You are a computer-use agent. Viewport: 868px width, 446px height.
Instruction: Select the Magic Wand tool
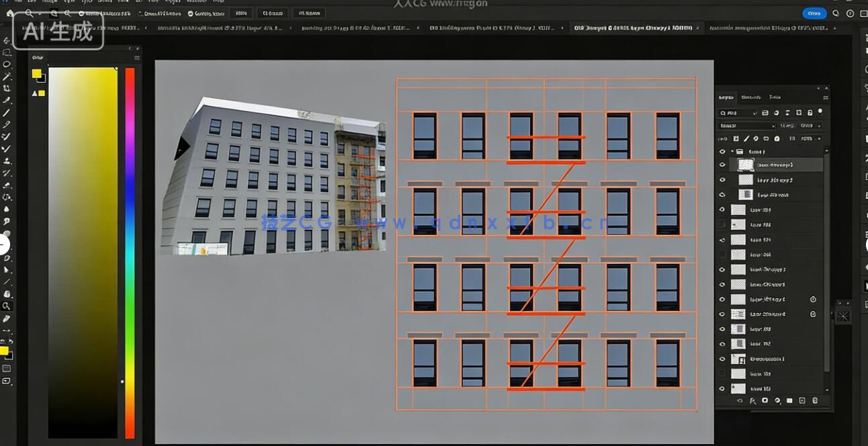pyautogui.click(x=7, y=77)
